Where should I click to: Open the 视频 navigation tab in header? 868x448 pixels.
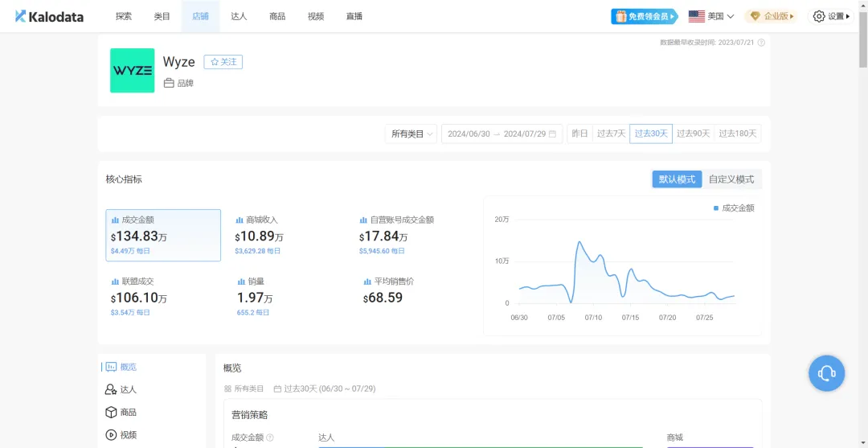[316, 16]
